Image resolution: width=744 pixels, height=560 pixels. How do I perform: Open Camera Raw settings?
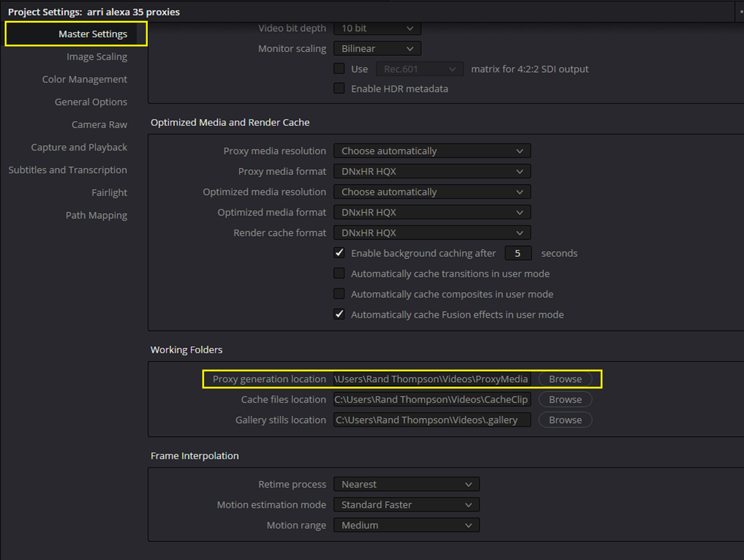coord(99,125)
